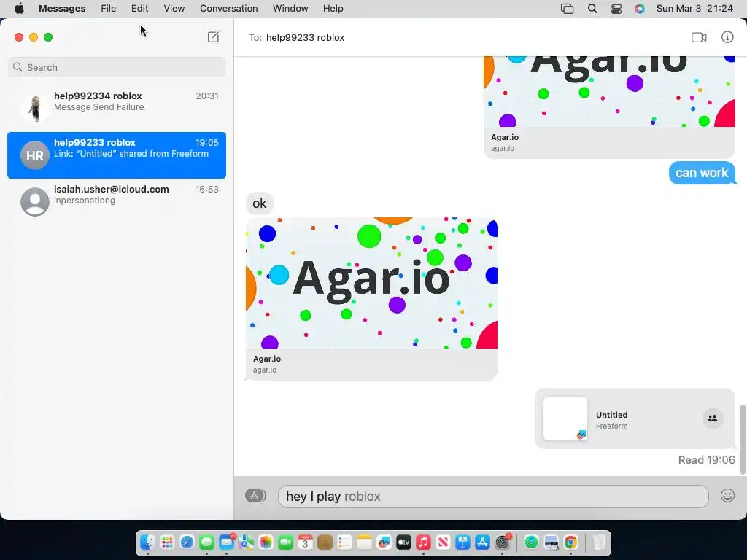Screen dimensions: 747x560
Task: Open the iMessage apps button
Action: 255,496
